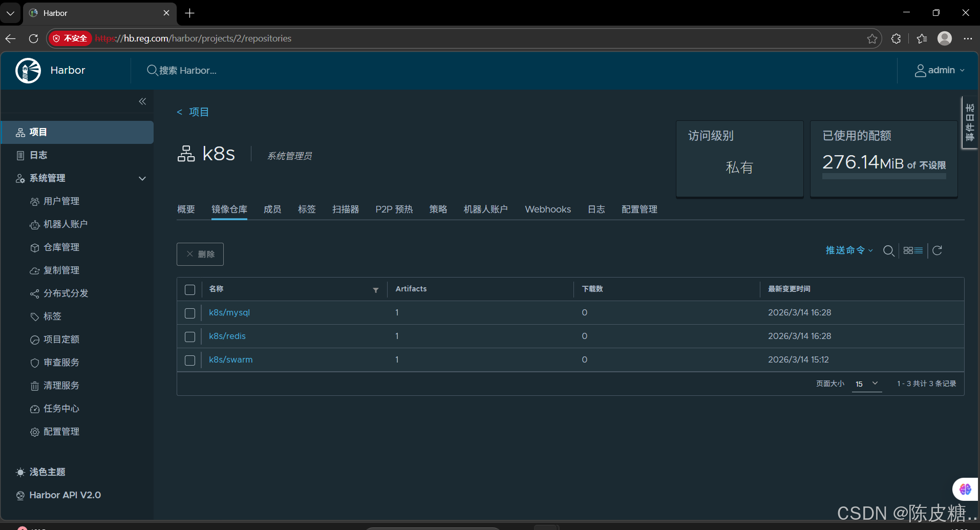Check the k8s/mysql row checkbox
This screenshot has width=980, height=530.
click(x=190, y=313)
